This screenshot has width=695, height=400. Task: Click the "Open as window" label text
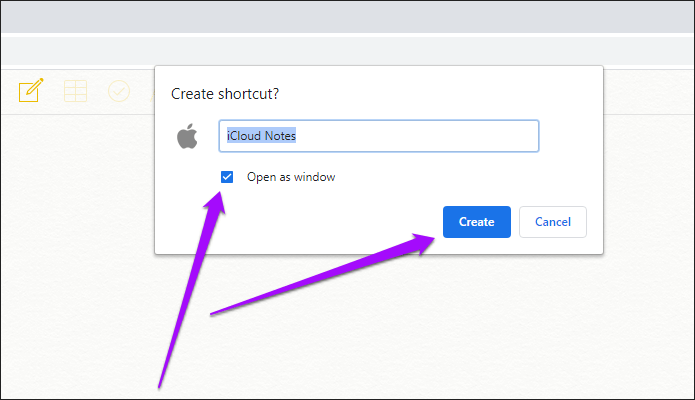(291, 177)
